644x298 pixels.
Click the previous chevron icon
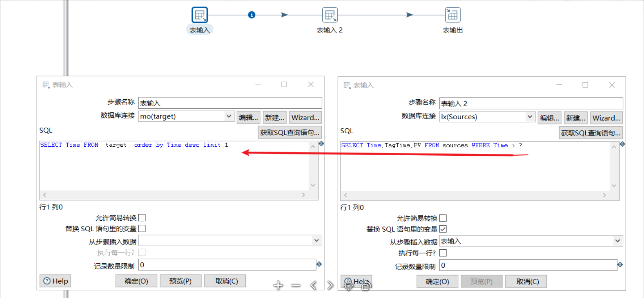pos(313,285)
